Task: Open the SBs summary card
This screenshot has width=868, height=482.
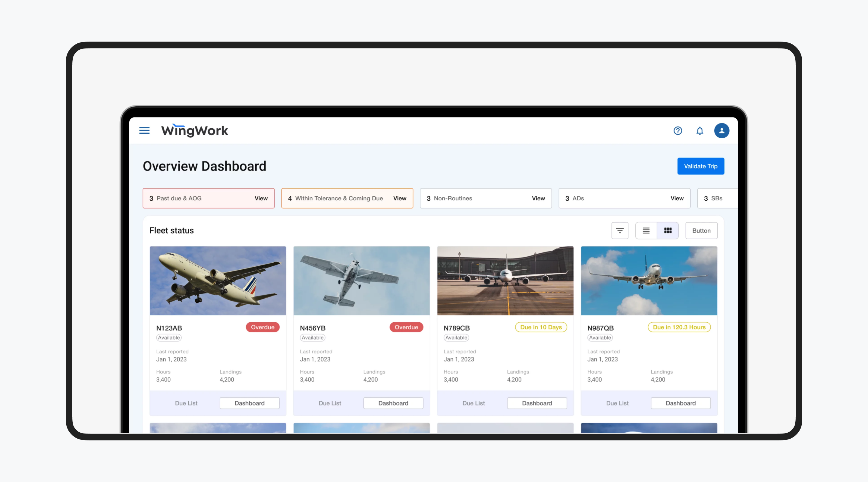Action: [716, 199]
